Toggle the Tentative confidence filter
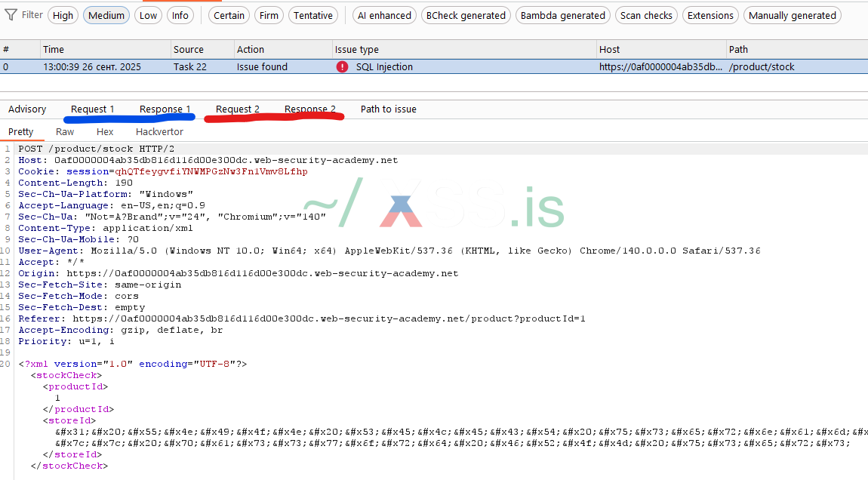The image size is (868, 480). (313, 16)
